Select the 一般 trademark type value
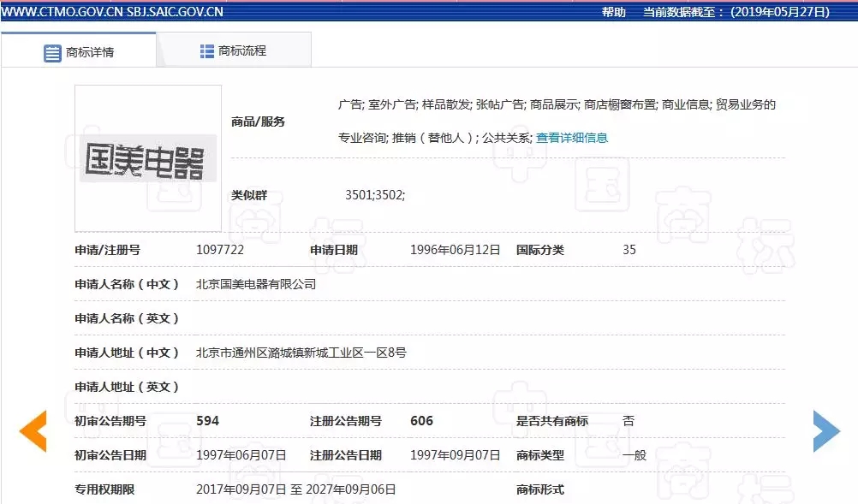858x504 pixels. (635, 455)
